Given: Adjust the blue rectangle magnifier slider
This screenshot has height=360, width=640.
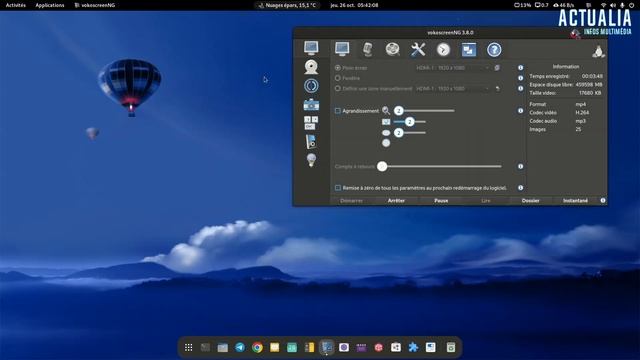Looking at the screenshot, I should pyautogui.click(x=410, y=122).
